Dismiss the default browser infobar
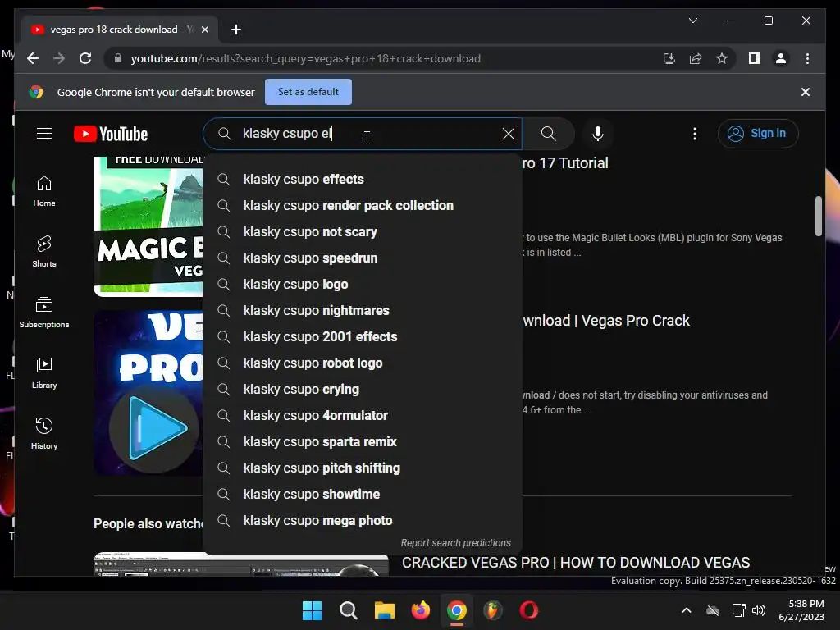The width and height of the screenshot is (840, 630). coord(806,92)
